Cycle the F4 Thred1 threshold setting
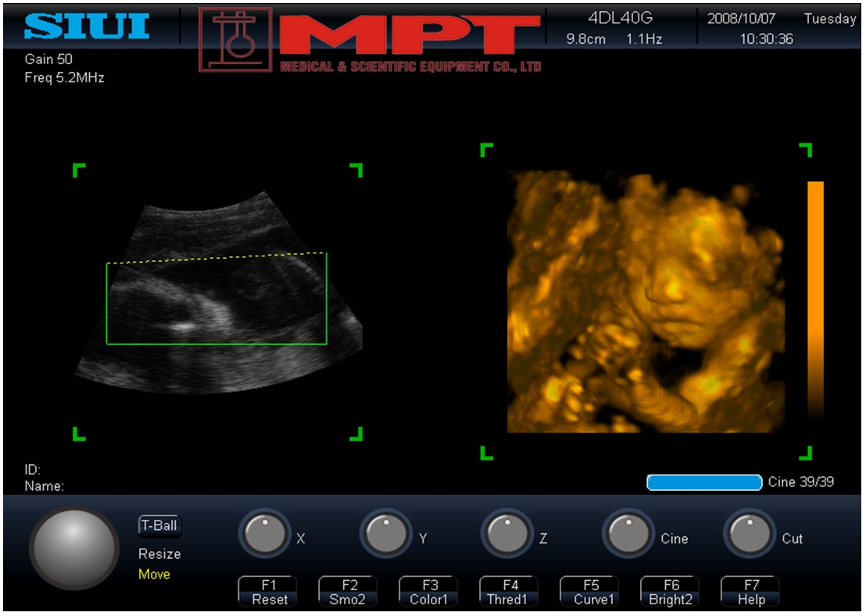Image resolution: width=866 pixels, height=616 pixels. tap(510, 593)
